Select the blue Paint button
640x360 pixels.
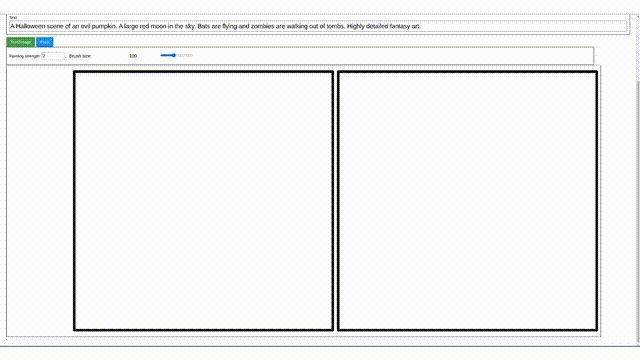[x=44, y=42]
